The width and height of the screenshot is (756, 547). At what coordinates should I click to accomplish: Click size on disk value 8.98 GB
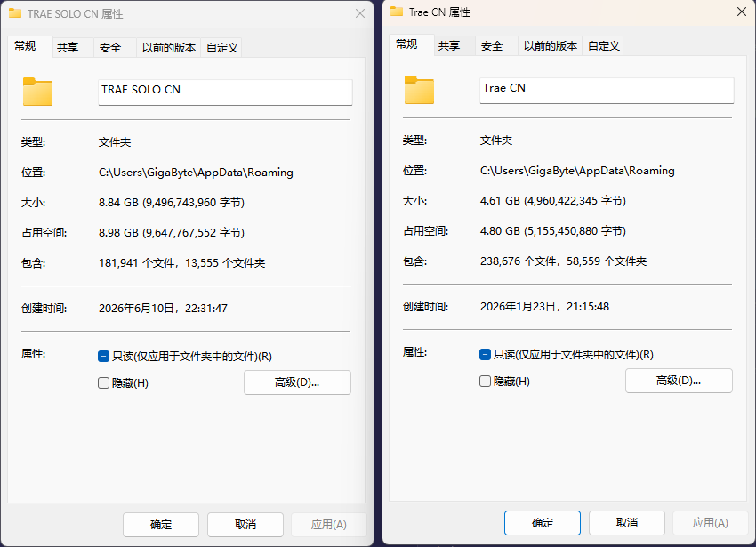tap(172, 232)
